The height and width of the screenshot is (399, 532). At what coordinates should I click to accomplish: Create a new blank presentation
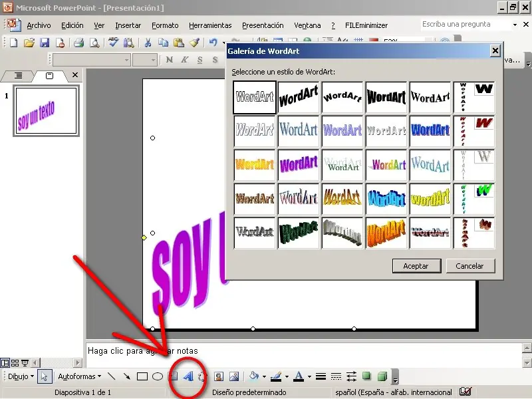tap(13, 43)
